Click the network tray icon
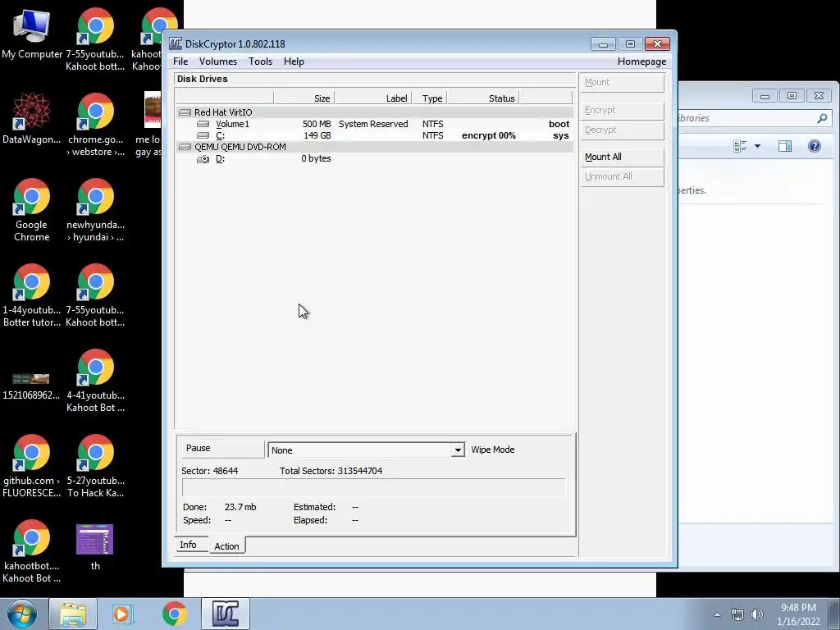This screenshot has width=840, height=630. point(737,614)
